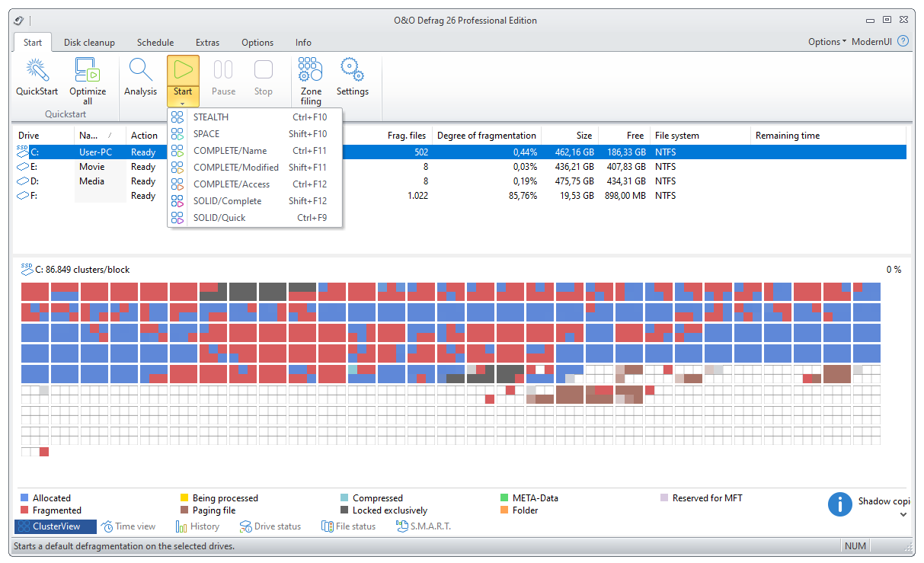This screenshot has width=924, height=563.
Task: Click the Allocated blue legend swatch
Action: pyautogui.click(x=24, y=498)
